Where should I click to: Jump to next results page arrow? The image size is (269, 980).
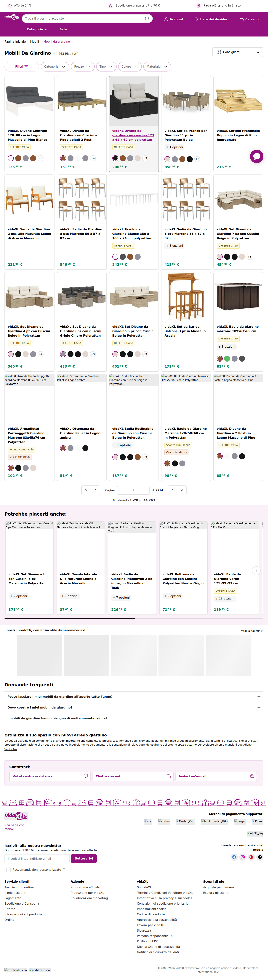pos(172,490)
